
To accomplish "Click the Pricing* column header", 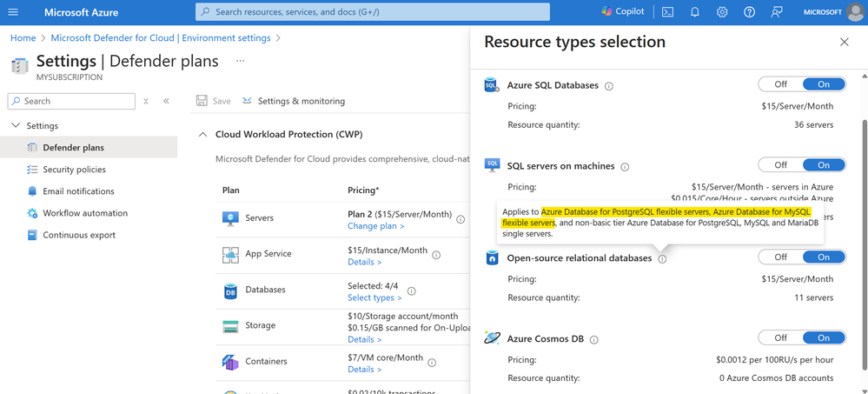I will point(363,190).
